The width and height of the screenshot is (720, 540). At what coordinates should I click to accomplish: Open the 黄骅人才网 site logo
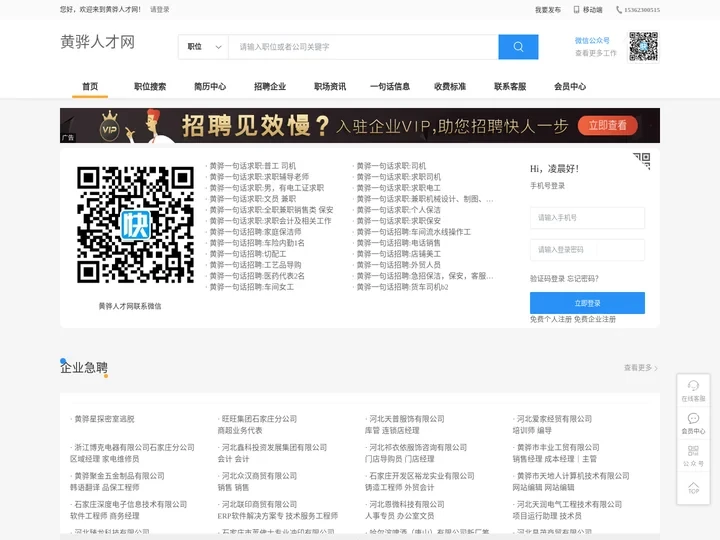(97, 42)
